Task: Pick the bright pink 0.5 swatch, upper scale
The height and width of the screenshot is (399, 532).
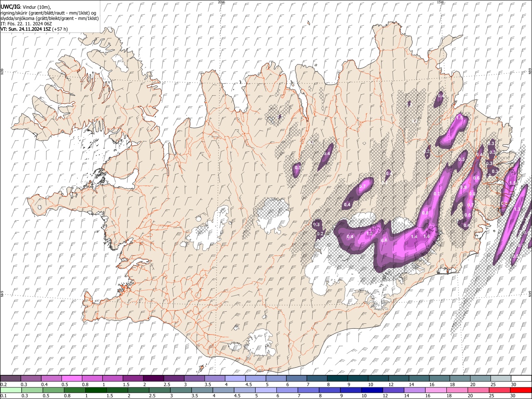Action: pyautogui.click(x=72, y=378)
